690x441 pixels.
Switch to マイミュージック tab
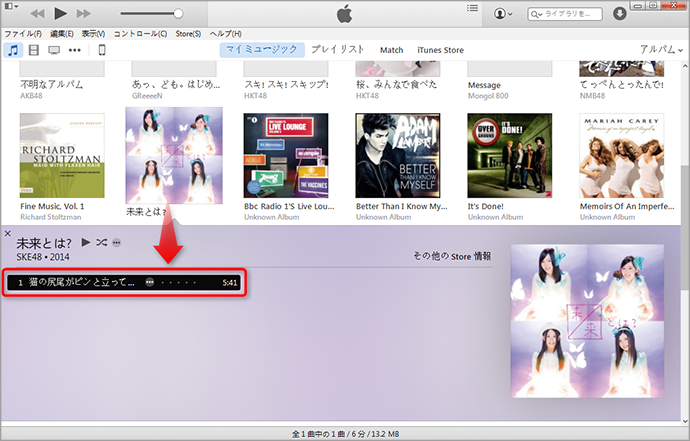262,50
